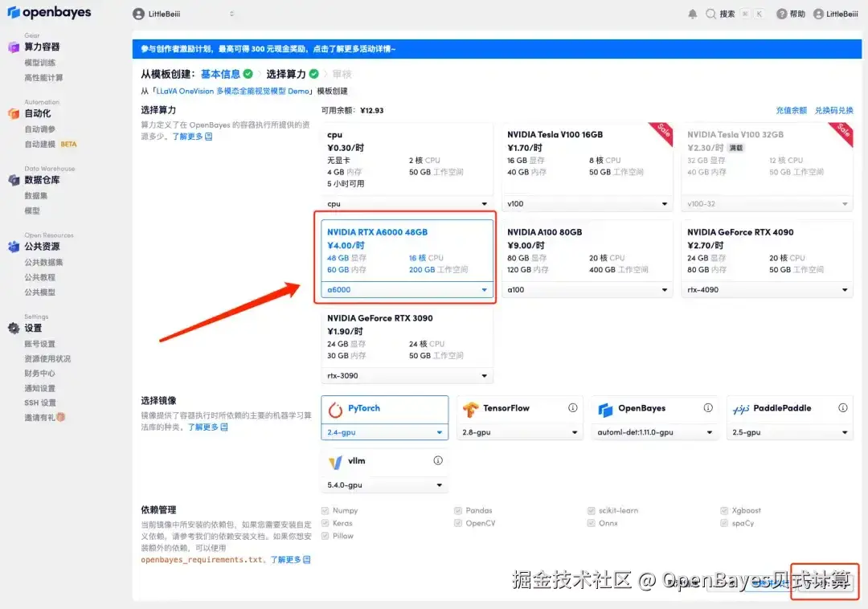This screenshot has height=609, width=868.
Task: Toggle the Keras dependency checkbox
Action: (325, 523)
